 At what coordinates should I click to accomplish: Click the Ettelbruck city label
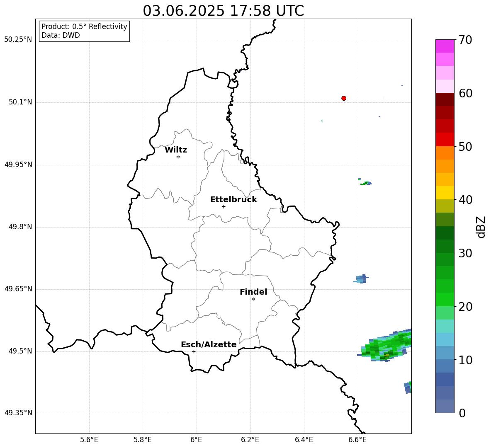pos(233,200)
